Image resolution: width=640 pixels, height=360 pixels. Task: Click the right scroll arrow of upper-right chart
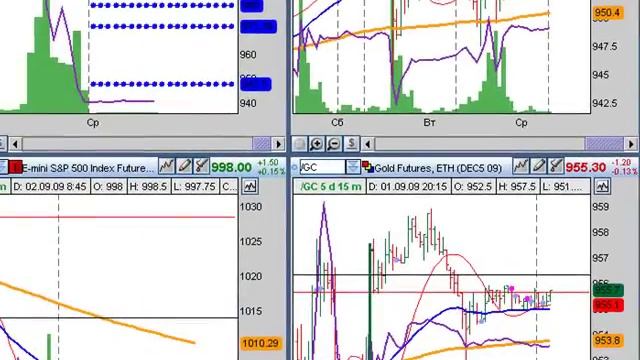[x=631, y=144]
